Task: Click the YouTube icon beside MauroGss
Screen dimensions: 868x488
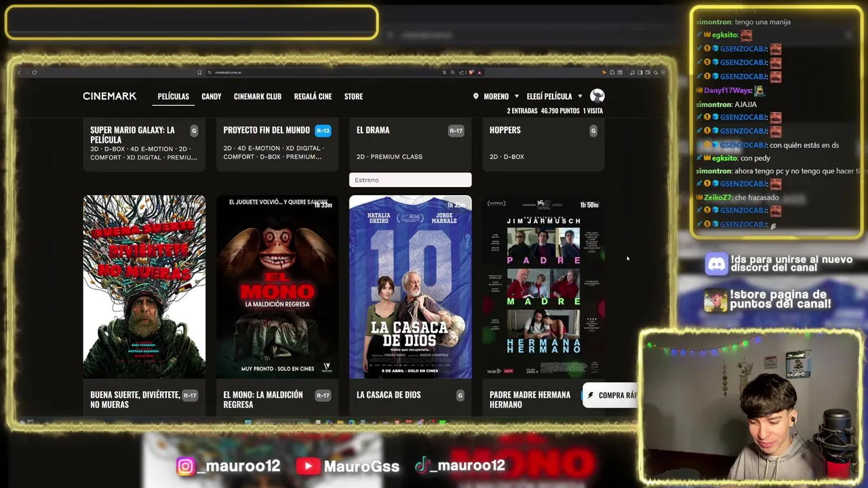Action: 309,466
